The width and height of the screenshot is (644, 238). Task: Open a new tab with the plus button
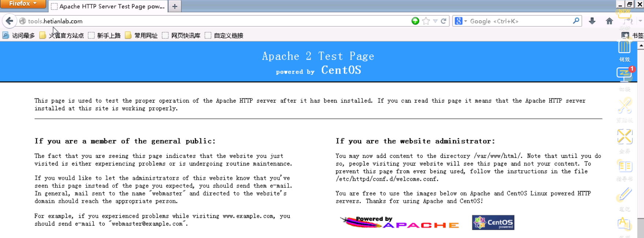coord(175,6)
